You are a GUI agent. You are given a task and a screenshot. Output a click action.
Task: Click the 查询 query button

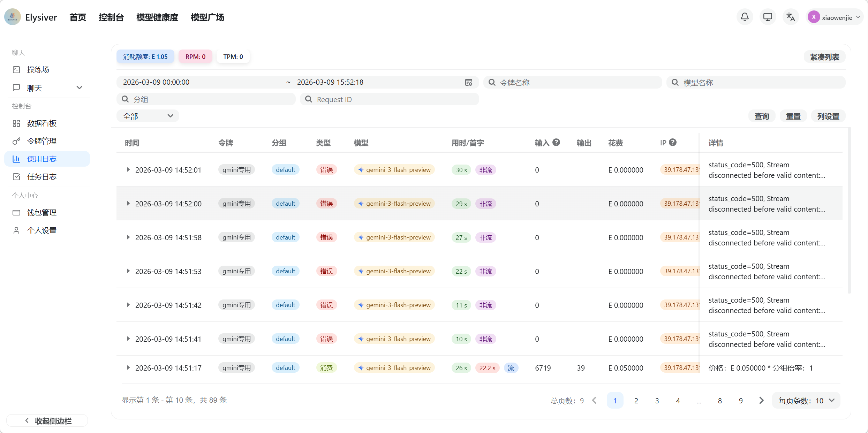coord(762,116)
